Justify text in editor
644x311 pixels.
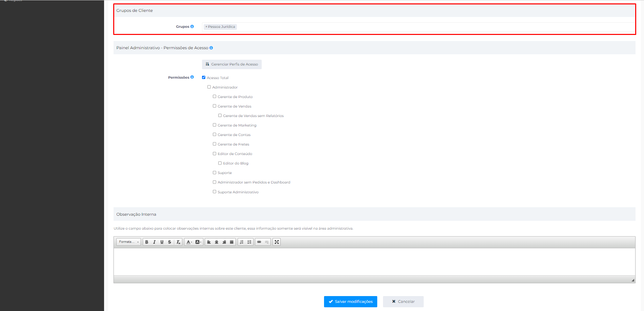(x=232, y=242)
